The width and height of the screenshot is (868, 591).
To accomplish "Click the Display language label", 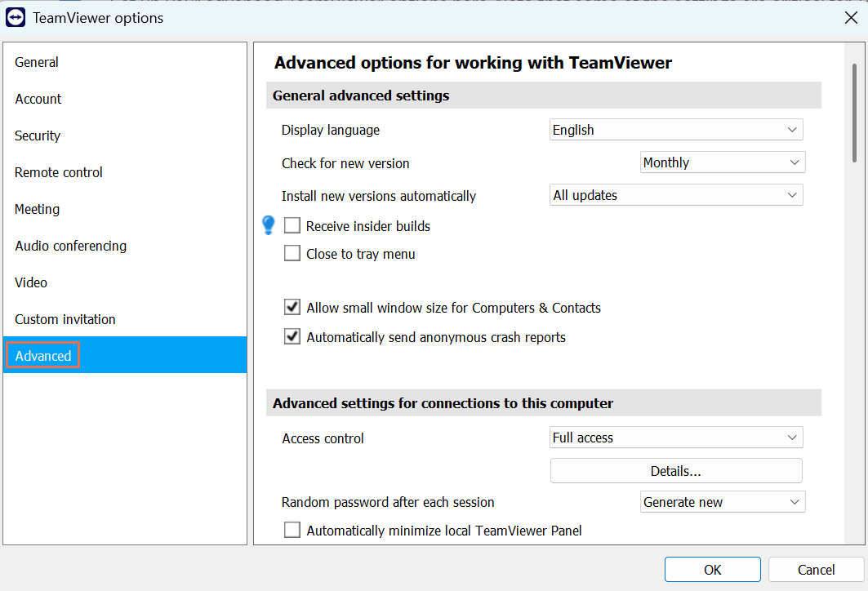I will [x=331, y=130].
